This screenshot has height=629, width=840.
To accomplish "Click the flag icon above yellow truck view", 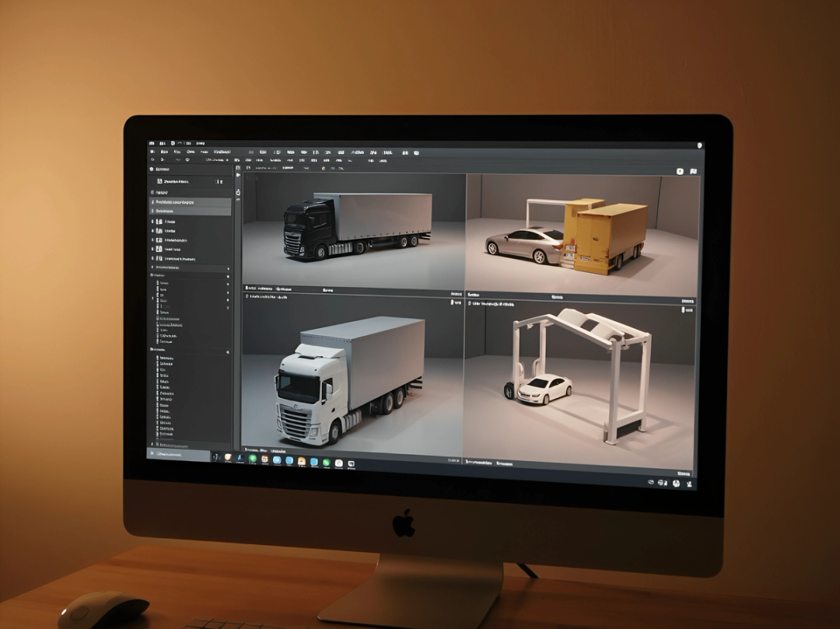I will pos(693,171).
